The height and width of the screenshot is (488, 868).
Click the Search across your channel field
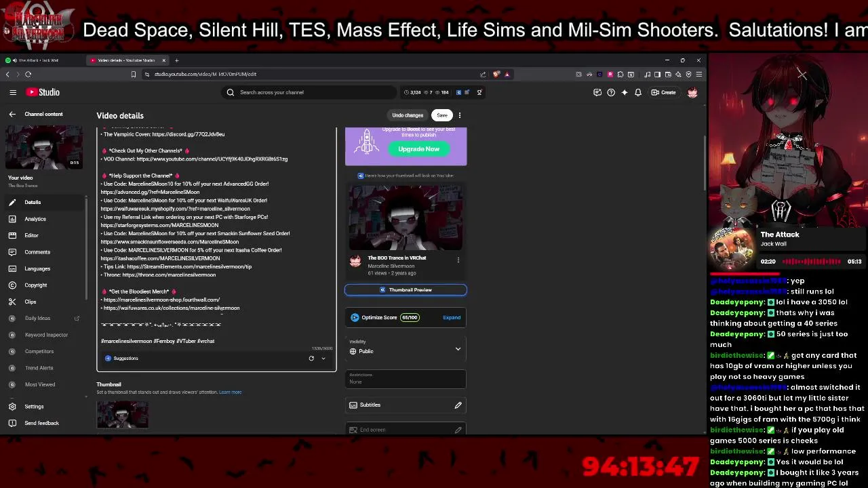coord(310,92)
